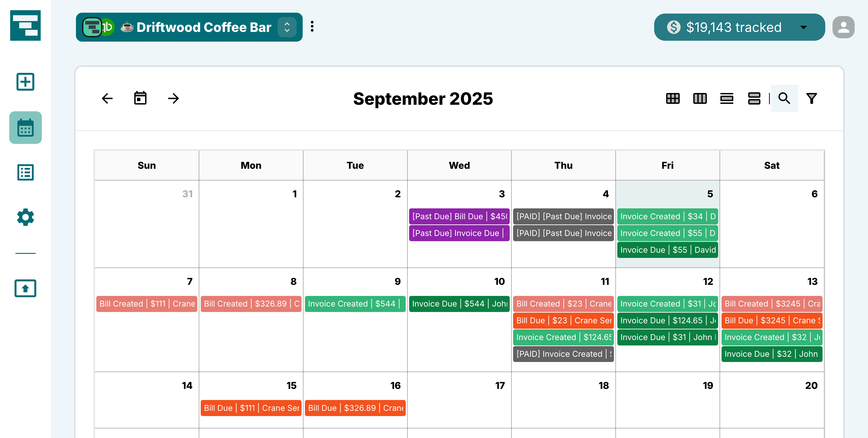Open the user profile avatar menu
This screenshot has height=438, width=868.
click(843, 27)
